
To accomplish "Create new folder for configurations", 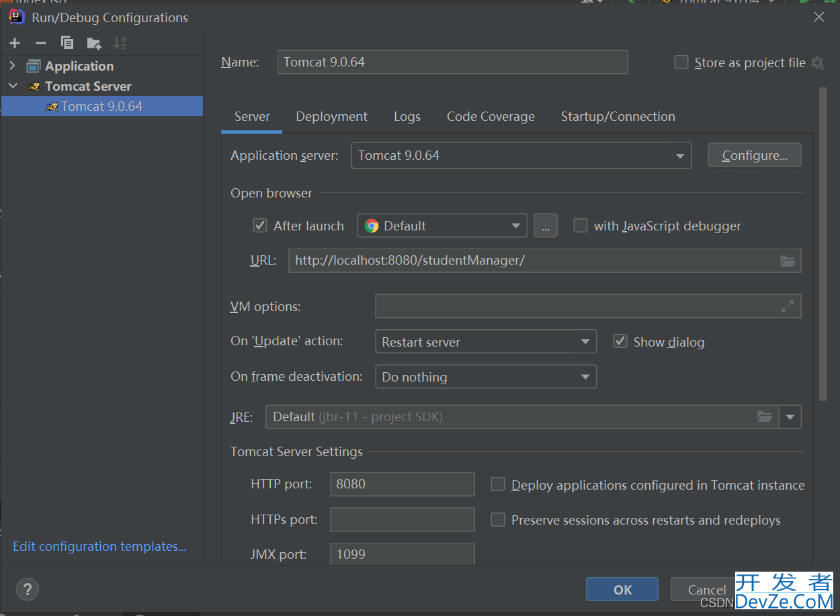I will [x=94, y=44].
